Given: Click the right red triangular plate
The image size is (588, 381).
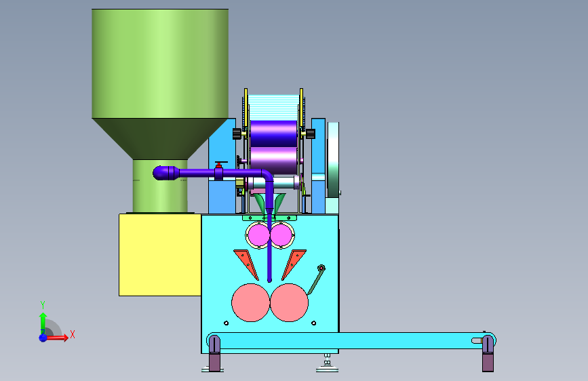Looking at the screenshot, I should 294,264.
